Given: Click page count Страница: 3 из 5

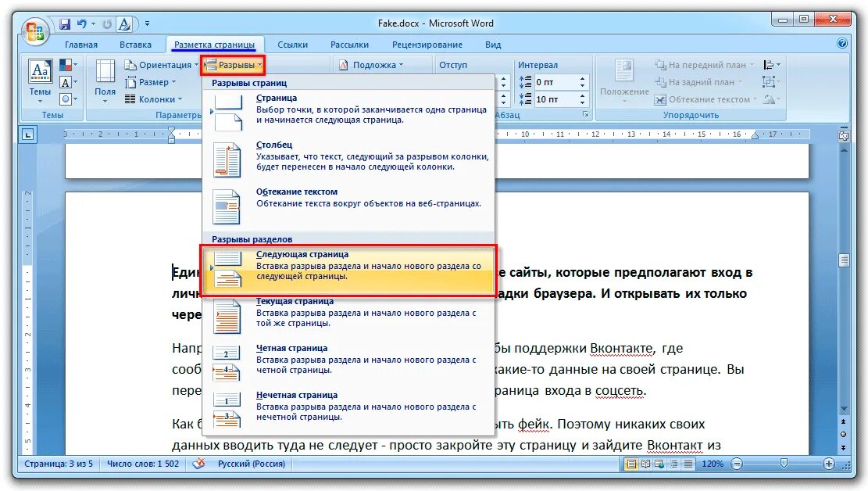Looking at the screenshot, I should [x=59, y=464].
